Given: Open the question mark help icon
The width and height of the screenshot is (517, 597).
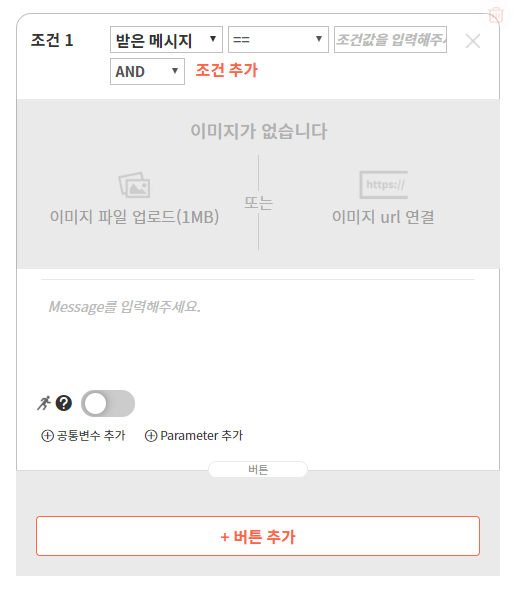Looking at the screenshot, I should (64, 403).
